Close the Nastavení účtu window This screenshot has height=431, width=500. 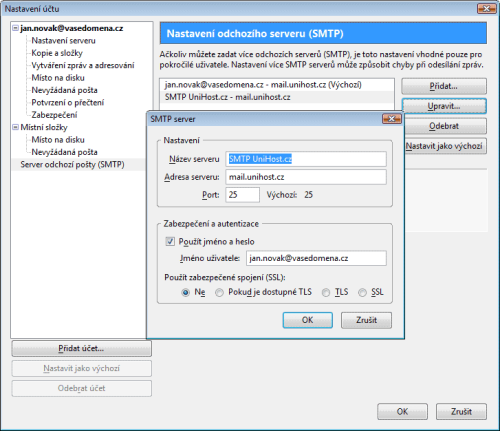[487, 9]
